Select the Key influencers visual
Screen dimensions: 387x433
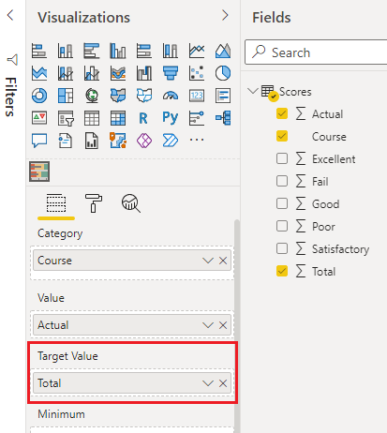(197, 118)
